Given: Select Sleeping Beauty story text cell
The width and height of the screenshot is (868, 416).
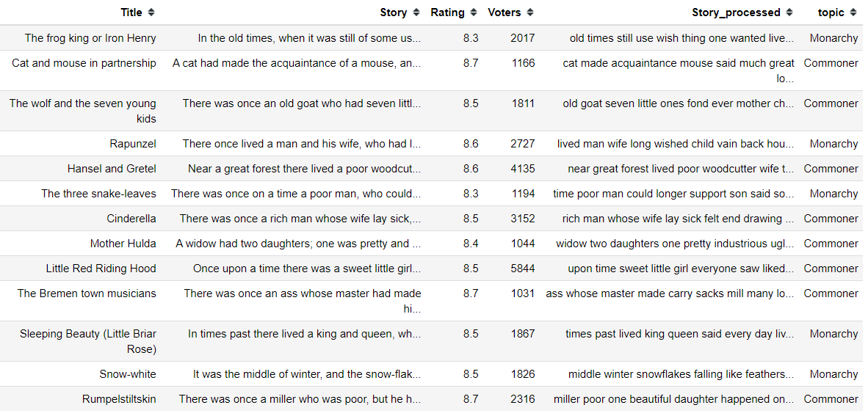Looking at the screenshot, I should 305,334.
